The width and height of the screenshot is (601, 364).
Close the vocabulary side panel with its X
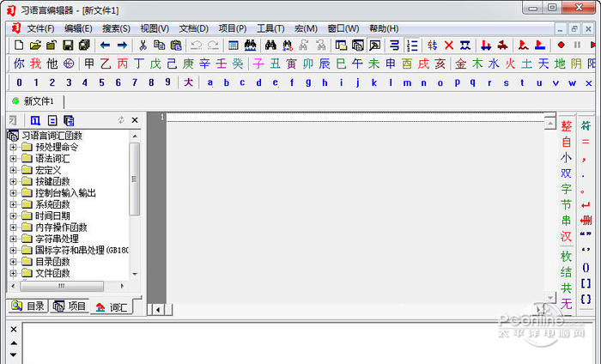pyautogui.click(x=135, y=120)
